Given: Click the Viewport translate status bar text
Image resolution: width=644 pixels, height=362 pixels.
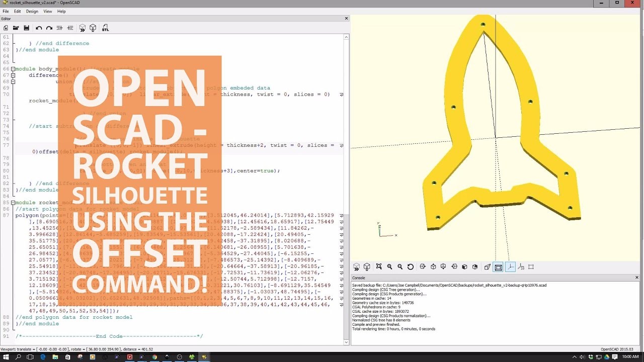Looking at the screenshot, I should (x=77, y=349).
